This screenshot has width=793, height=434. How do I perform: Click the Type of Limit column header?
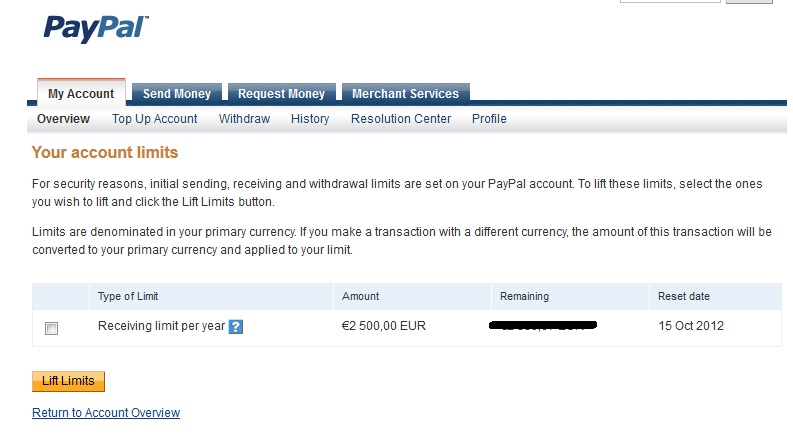[128, 296]
